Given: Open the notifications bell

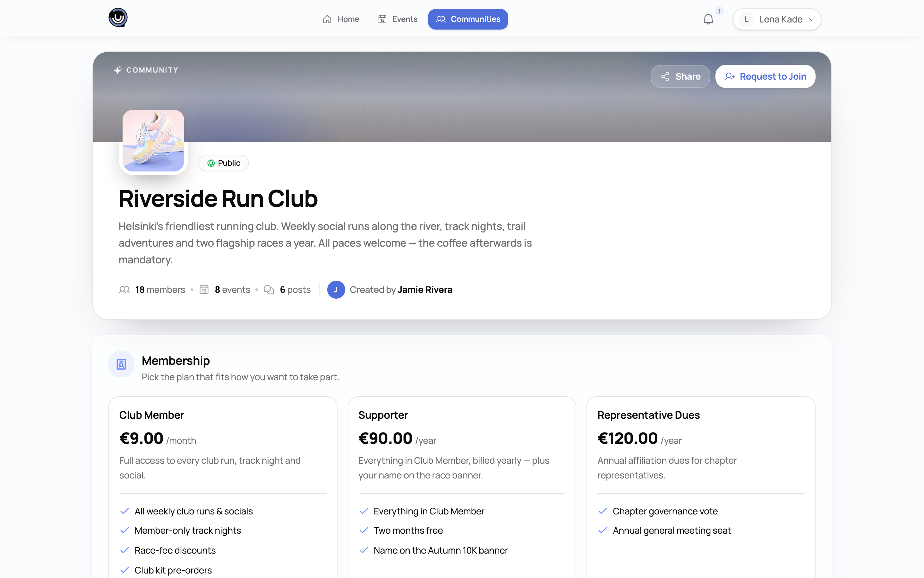Looking at the screenshot, I should [x=708, y=19].
